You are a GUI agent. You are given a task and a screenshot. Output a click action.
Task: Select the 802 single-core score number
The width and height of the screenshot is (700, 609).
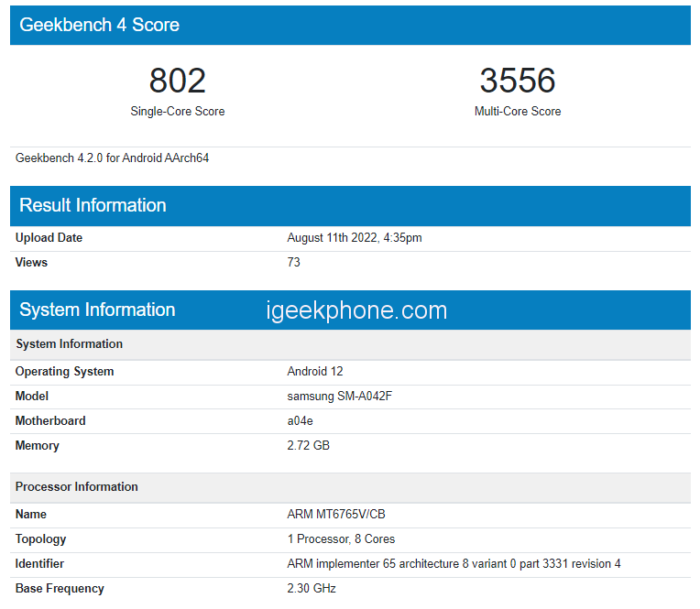pyautogui.click(x=178, y=81)
